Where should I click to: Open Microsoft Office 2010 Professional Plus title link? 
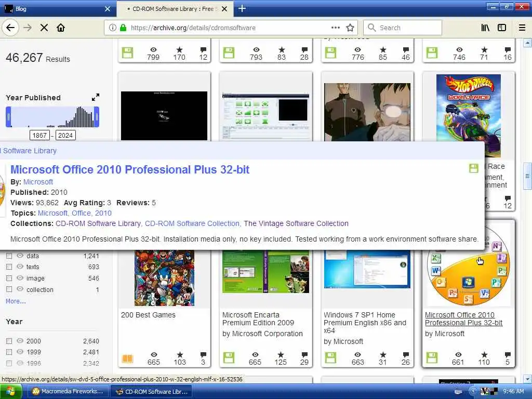130,169
